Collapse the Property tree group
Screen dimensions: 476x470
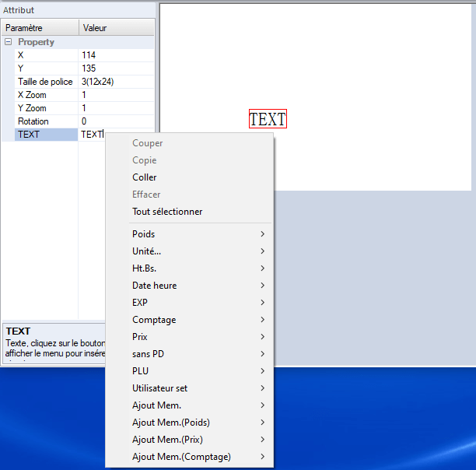[9, 42]
